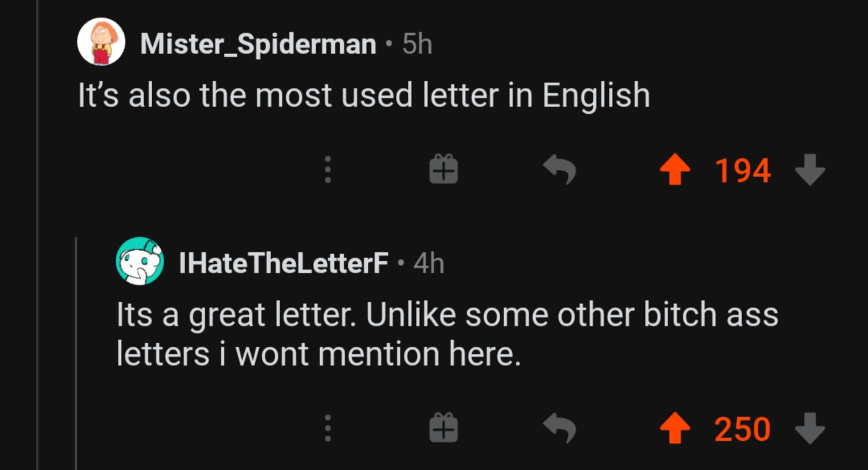
Task: Tap the "Its a great letter" reply text
Action: pyautogui.click(x=447, y=333)
